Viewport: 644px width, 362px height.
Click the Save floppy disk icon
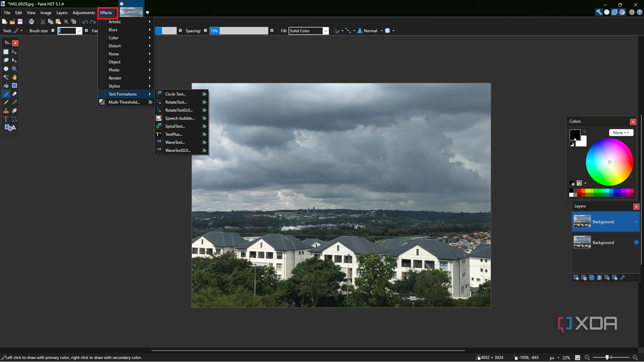click(x=20, y=21)
